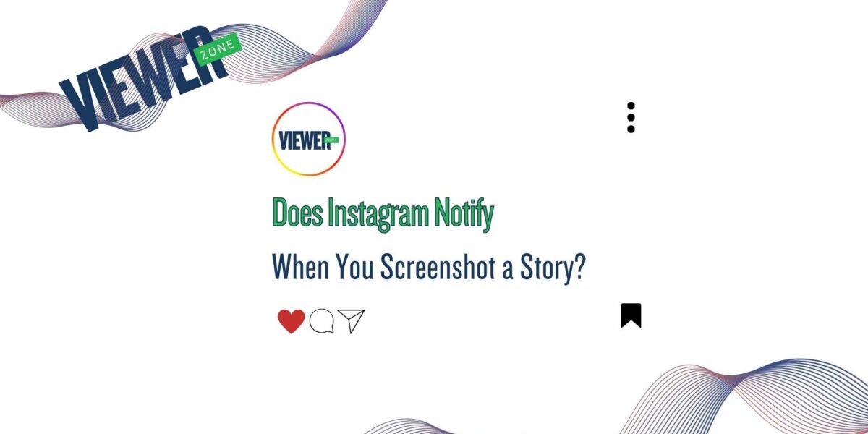Image resolution: width=868 pixels, height=434 pixels.
Task: Like the post with the red heart
Action: coord(291,321)
